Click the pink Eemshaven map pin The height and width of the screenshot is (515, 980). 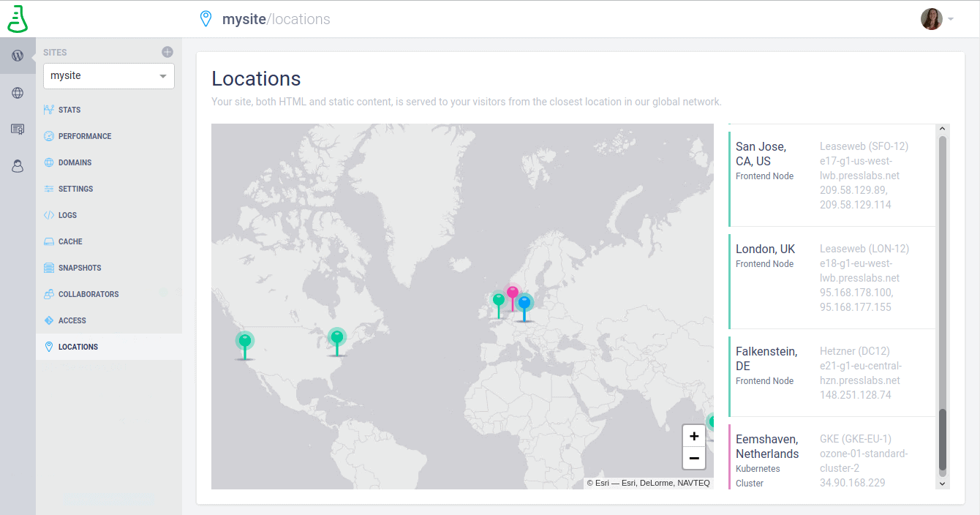pos(513,293)
